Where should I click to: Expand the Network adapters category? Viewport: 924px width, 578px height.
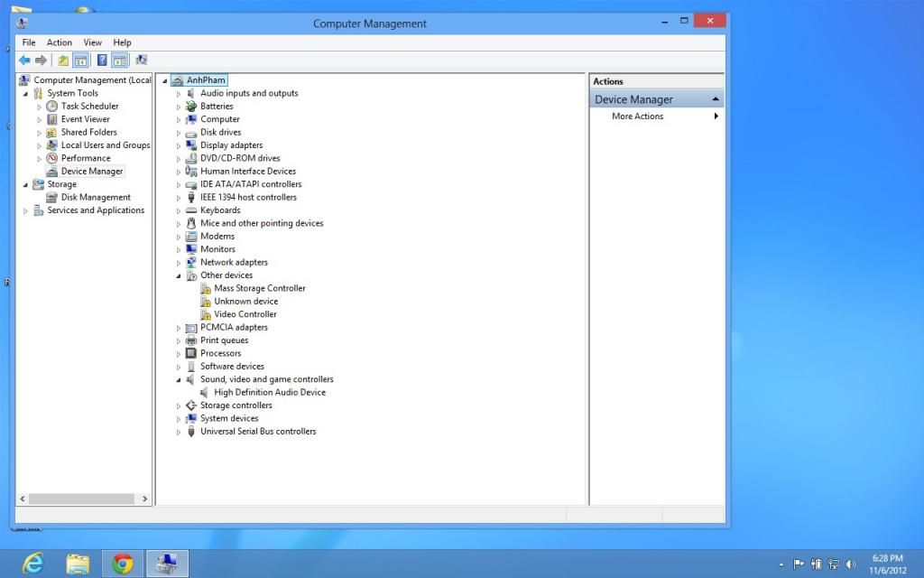click(179, 263)
